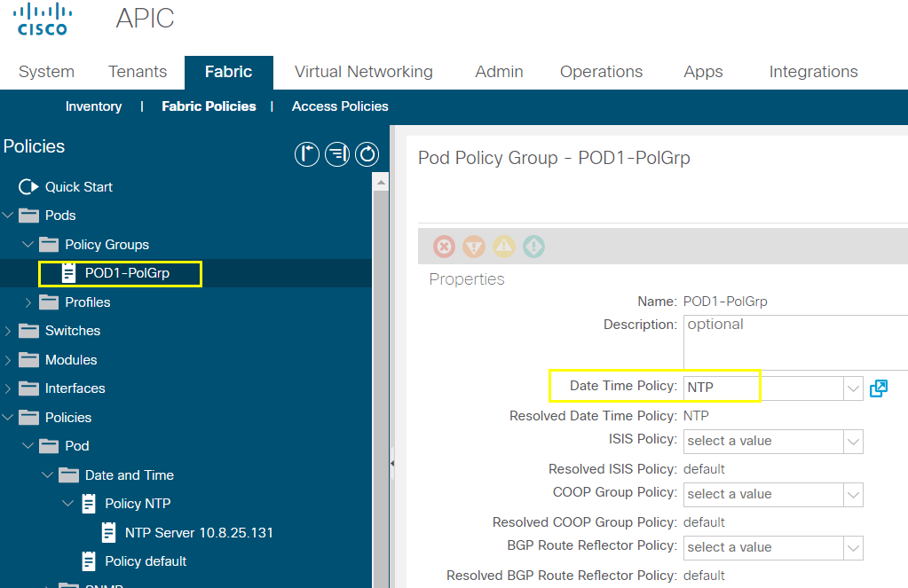Click the navigation tree scrollbar up arrow
Image resolution: width=908 pixels, height=588 pixels.
(x=381, y=183)
